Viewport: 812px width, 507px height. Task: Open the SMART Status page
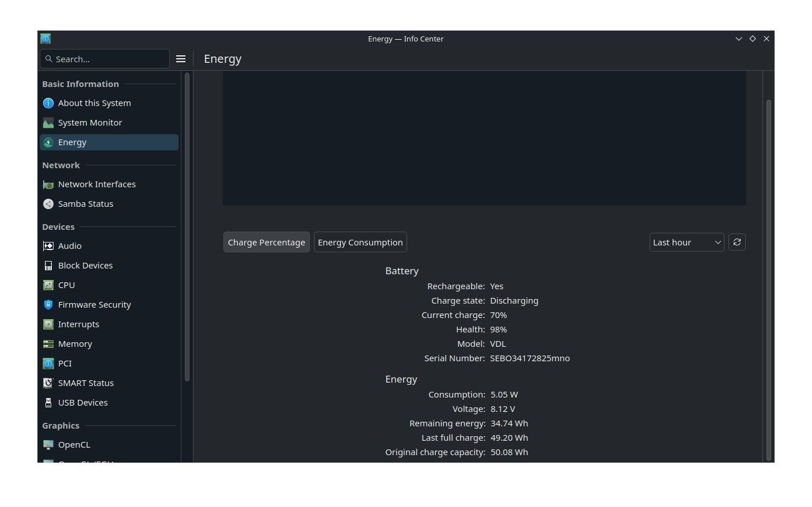[109, 383]
